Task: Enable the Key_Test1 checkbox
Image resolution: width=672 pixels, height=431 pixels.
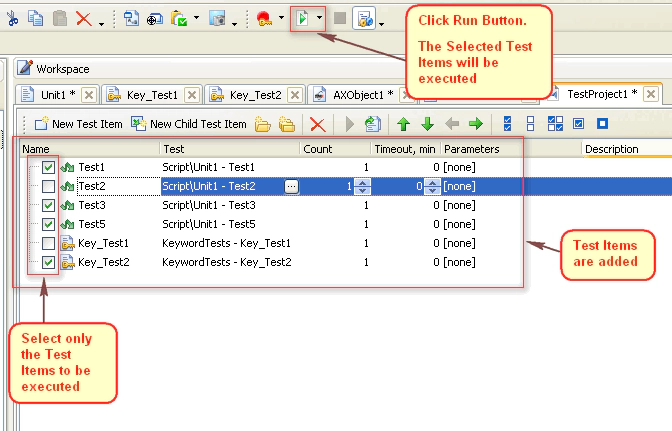Action: [x=49, y=243]
